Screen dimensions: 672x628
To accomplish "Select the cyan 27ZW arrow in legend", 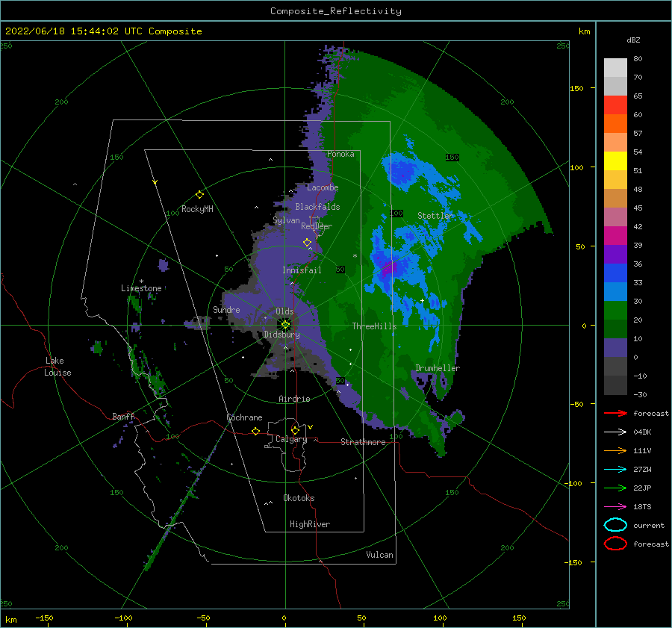I will tap(615, 470).
